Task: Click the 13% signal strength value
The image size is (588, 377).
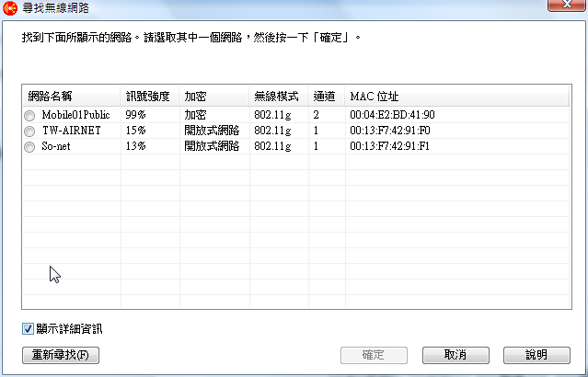Action: pyautogui.click(x=135, y=146)
